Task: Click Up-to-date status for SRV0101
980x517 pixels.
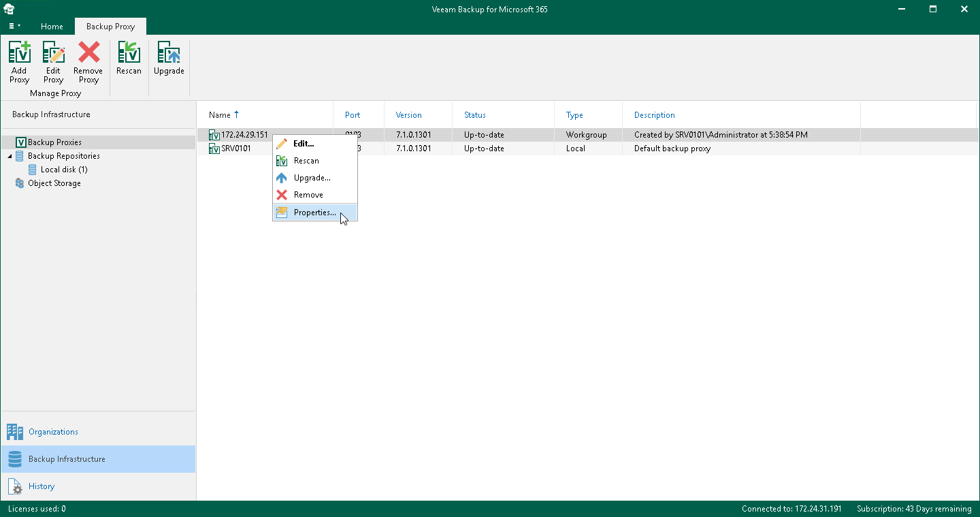Action: pos(485,148)
